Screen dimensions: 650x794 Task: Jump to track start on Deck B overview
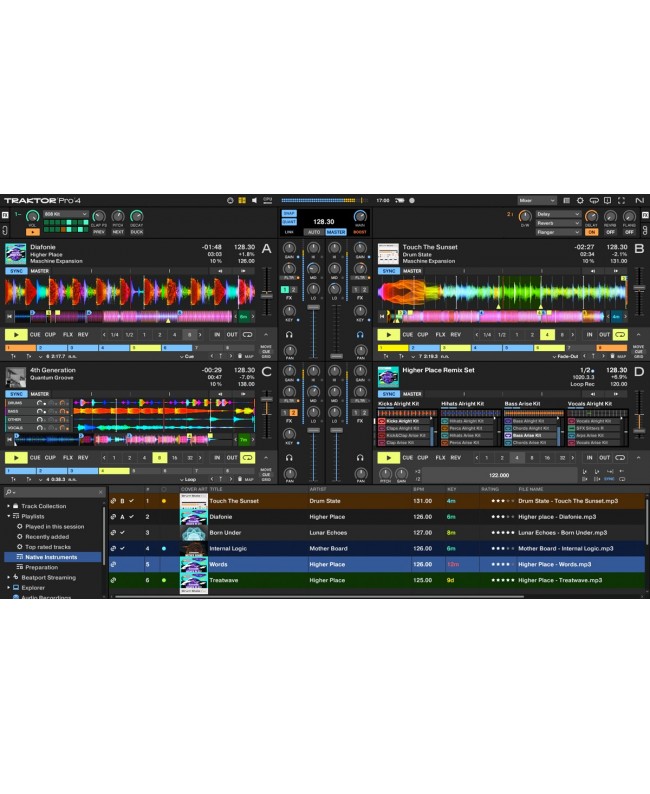point(382,316)
